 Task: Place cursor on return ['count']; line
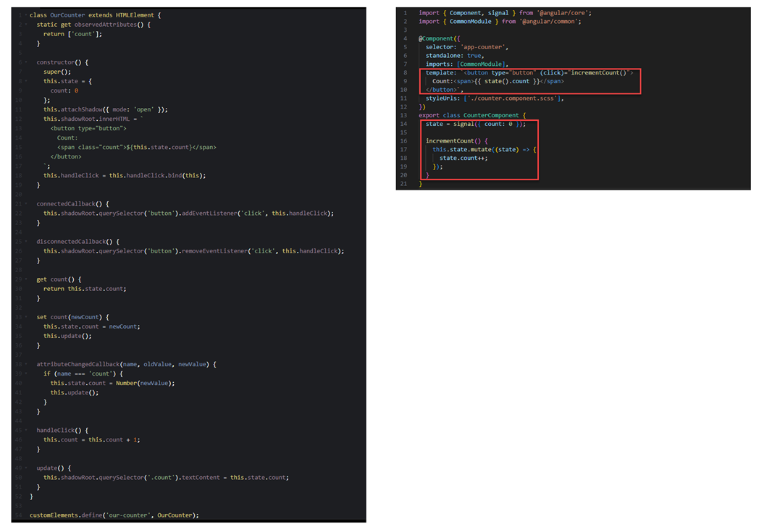click(72, 34)
